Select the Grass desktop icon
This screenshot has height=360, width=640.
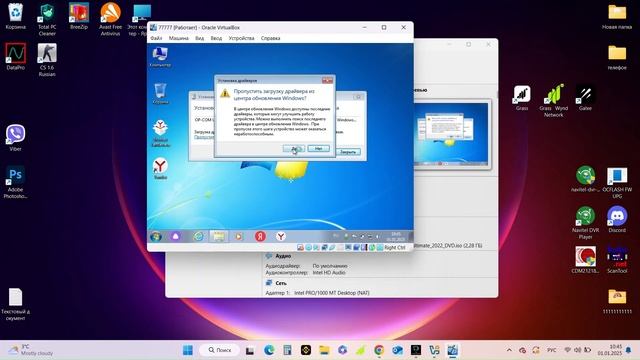[522, 98]
